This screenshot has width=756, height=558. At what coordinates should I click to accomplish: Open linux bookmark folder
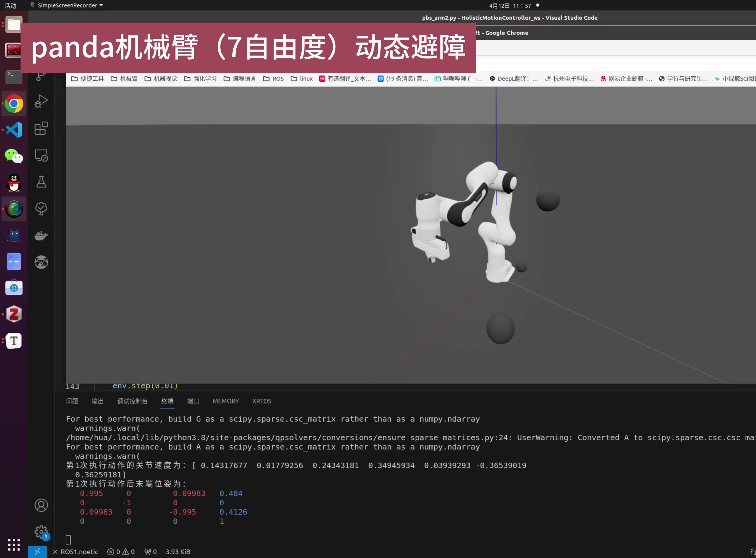coord(301,79)
